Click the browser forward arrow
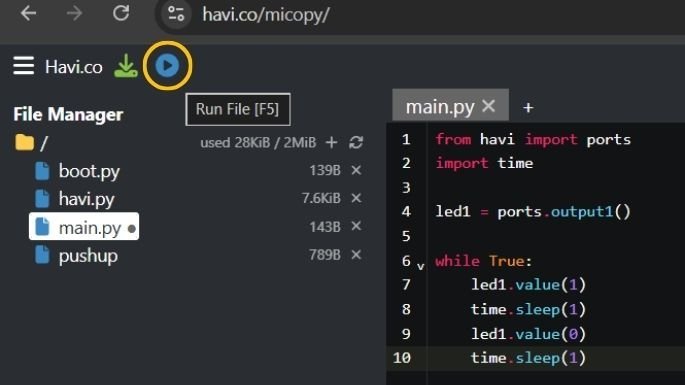Viewport: 685px width, 385px height. pos(74,14)
